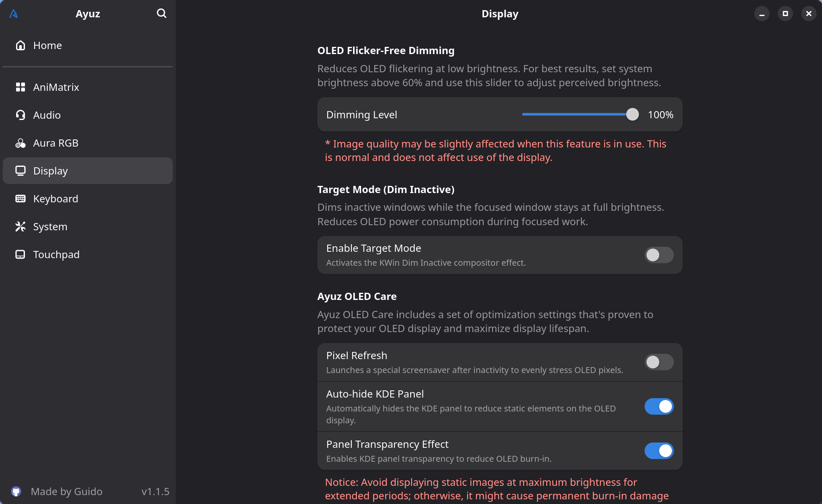Open the sidebar search
The height and width of the screenshot is (504, 822).
(162, 14)
